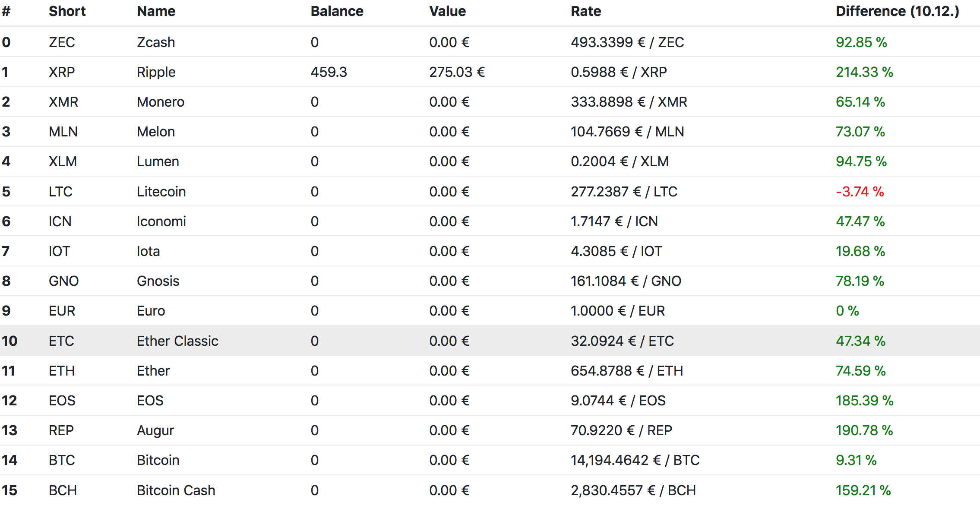Select the LTC short code cell
The width and height of the screenshot is (980, 512).
60,192
